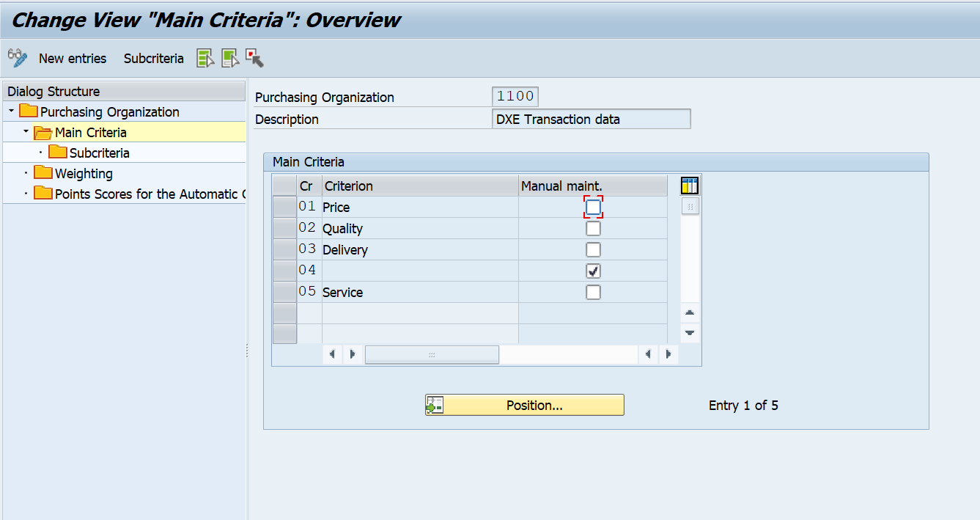Select Purchasing Organization tree node

[x=110, y=112]
